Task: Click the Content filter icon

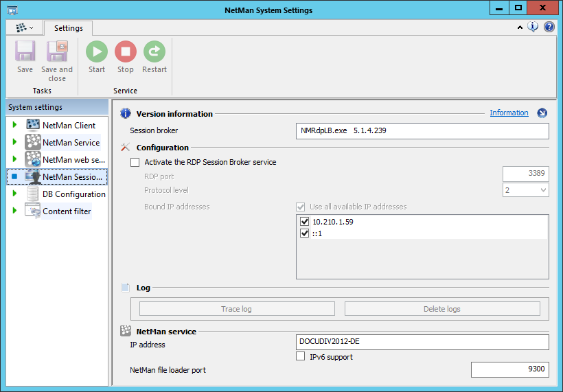Action: pos(33,211)
